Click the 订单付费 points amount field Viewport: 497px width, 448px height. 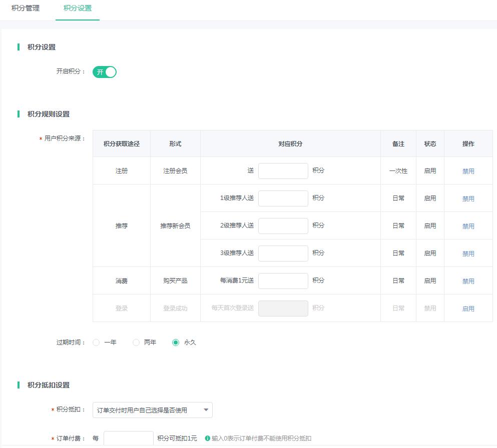pyautogui.click(x=128, y=438)
